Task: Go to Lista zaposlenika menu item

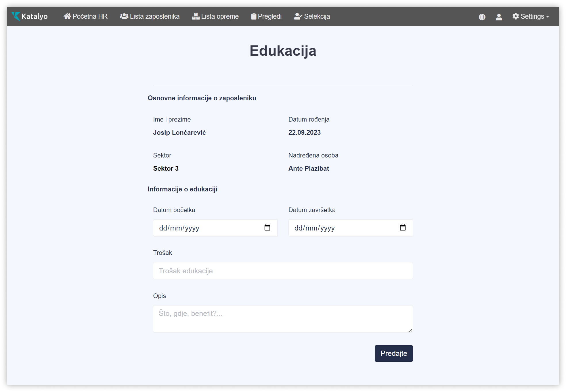Action: point(154,16)
